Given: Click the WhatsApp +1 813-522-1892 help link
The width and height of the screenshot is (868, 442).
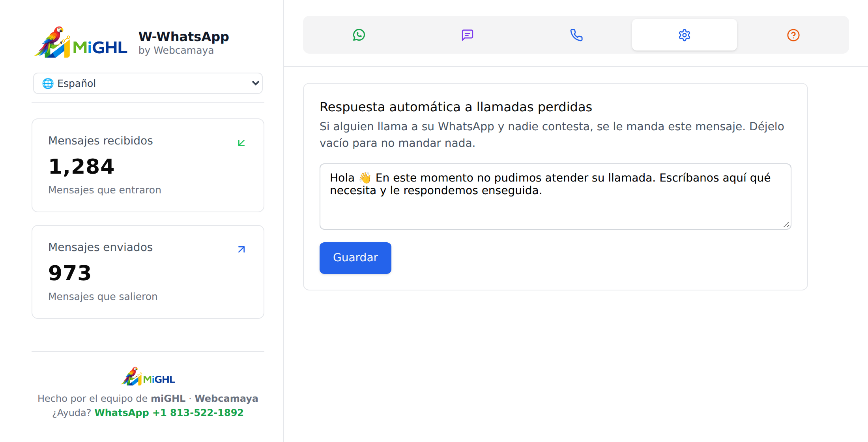Looking at the screenshot, I should click(169, 412).
